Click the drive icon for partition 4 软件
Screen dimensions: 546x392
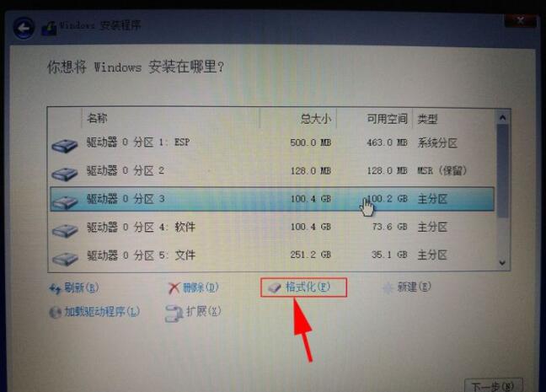point(65,230)
